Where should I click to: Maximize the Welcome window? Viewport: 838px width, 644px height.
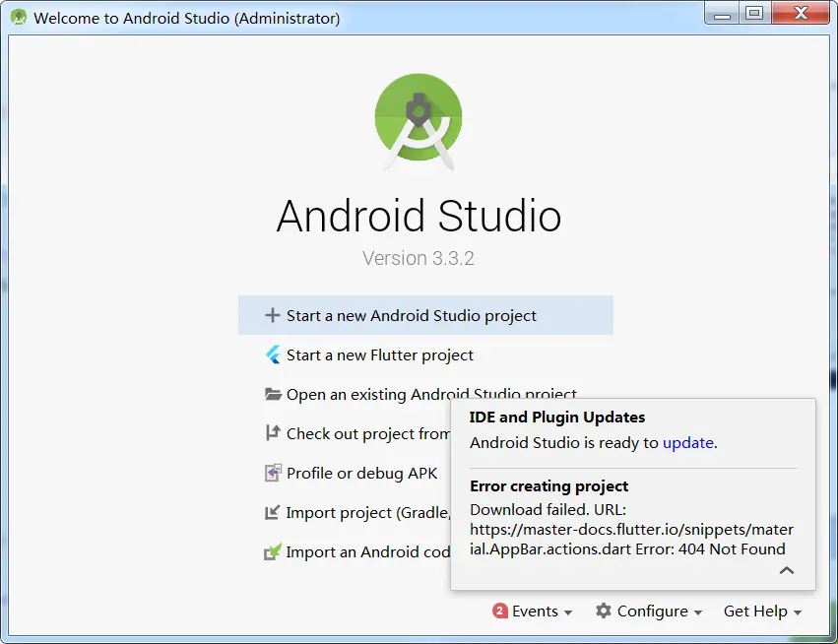click(754, 14)
